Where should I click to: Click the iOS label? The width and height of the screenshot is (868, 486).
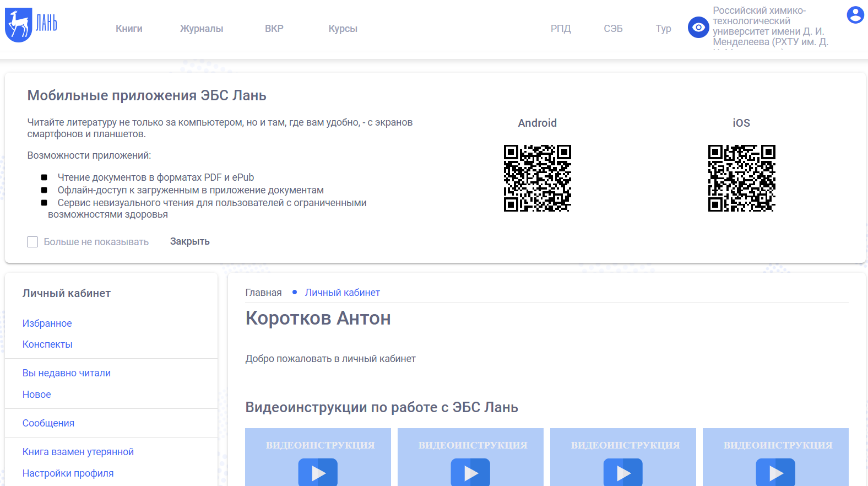pyautogui.click(x=741, y=123)
